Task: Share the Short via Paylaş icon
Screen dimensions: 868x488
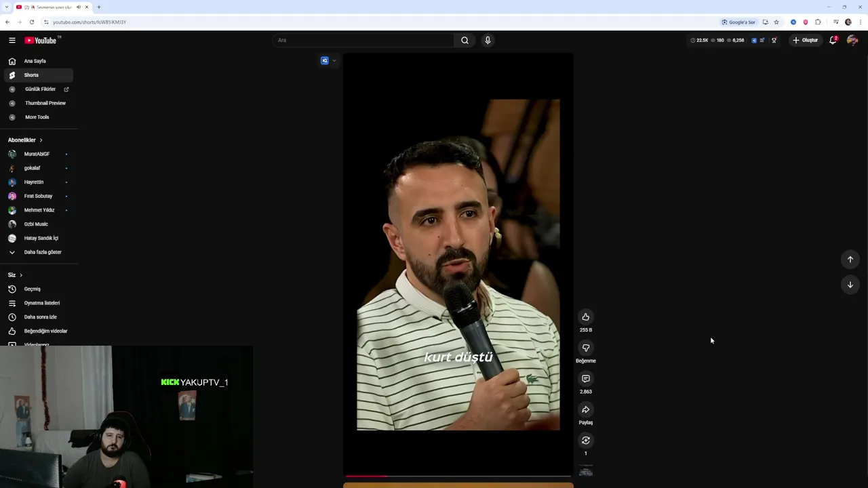Action: tap(586, 409)
